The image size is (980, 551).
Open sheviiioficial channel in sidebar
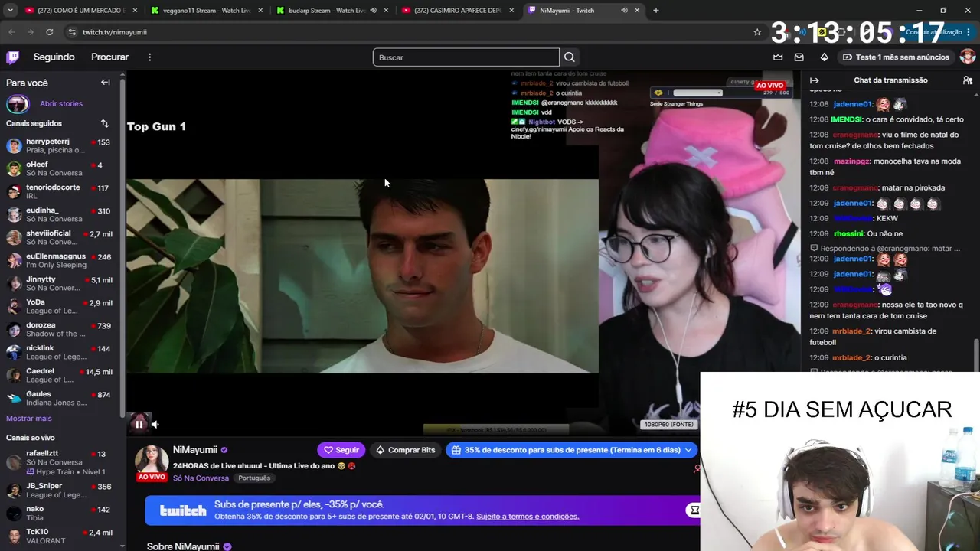(x=60, y=237)
